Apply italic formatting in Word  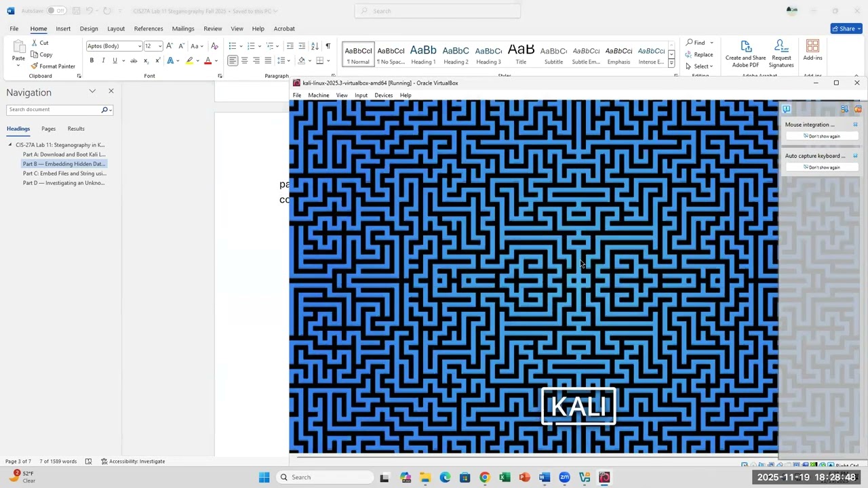pos(103,60)
